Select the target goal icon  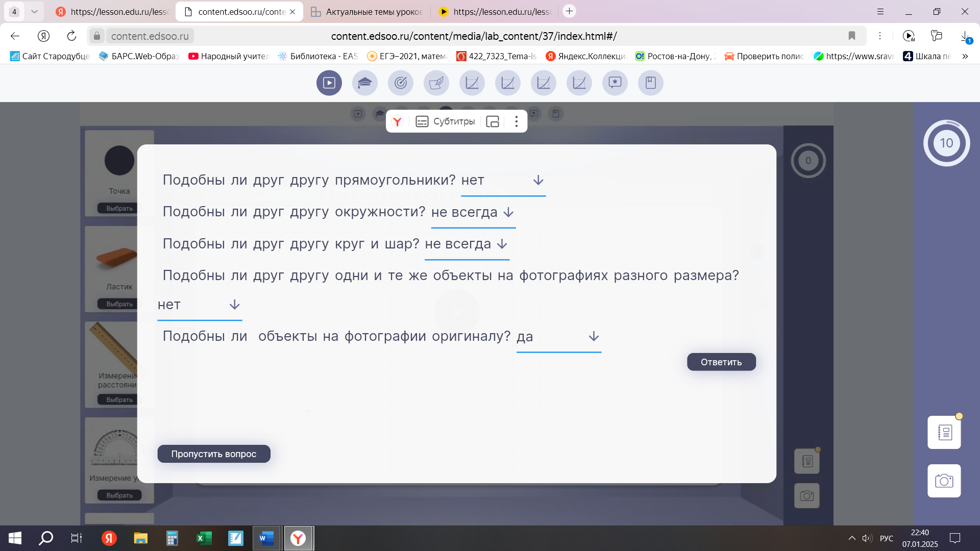(x=400, y=83)
